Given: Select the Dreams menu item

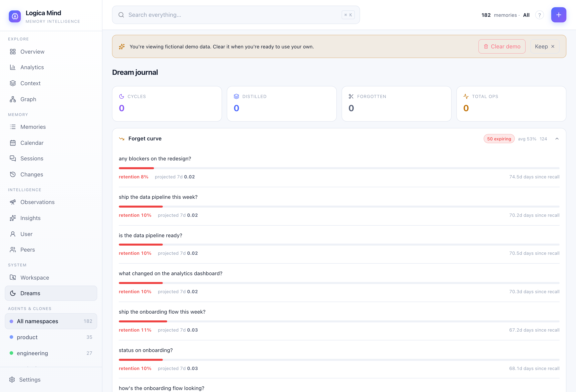Looking at the screenshot, I should (51, 293).
